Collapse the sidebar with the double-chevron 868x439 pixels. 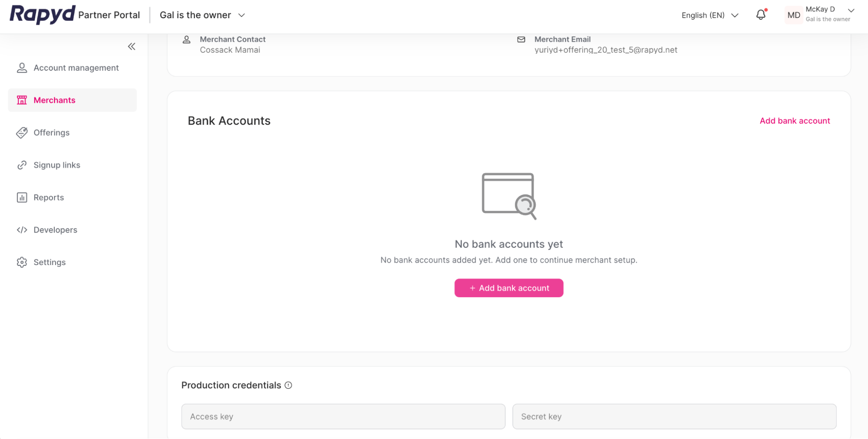point(132,46)
